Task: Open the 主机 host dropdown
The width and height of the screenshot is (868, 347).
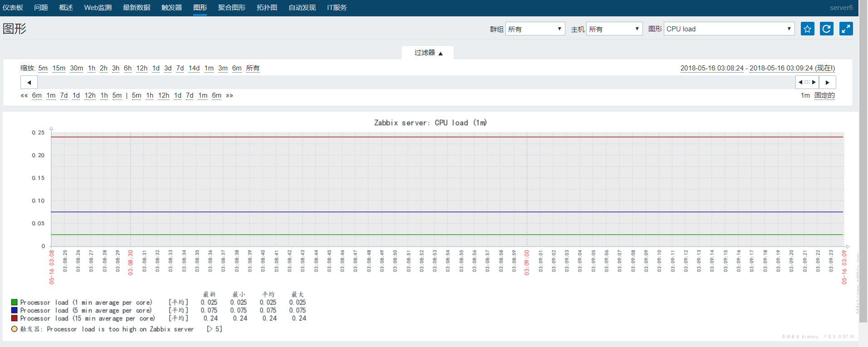Action: [x=614, y=29]
